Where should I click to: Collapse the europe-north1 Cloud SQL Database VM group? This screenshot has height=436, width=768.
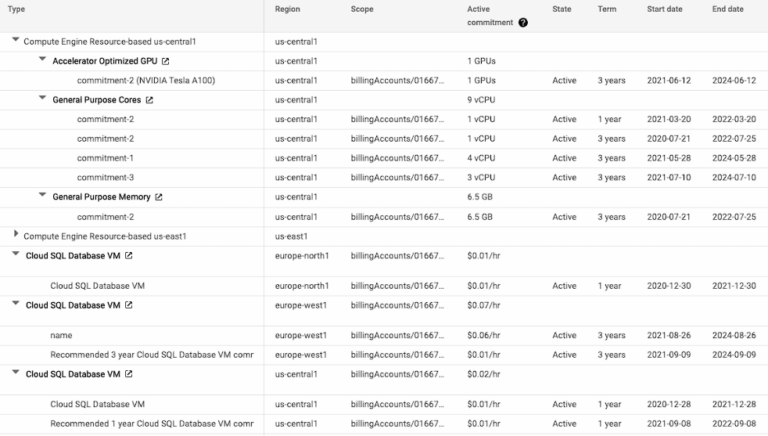point(15,256)
